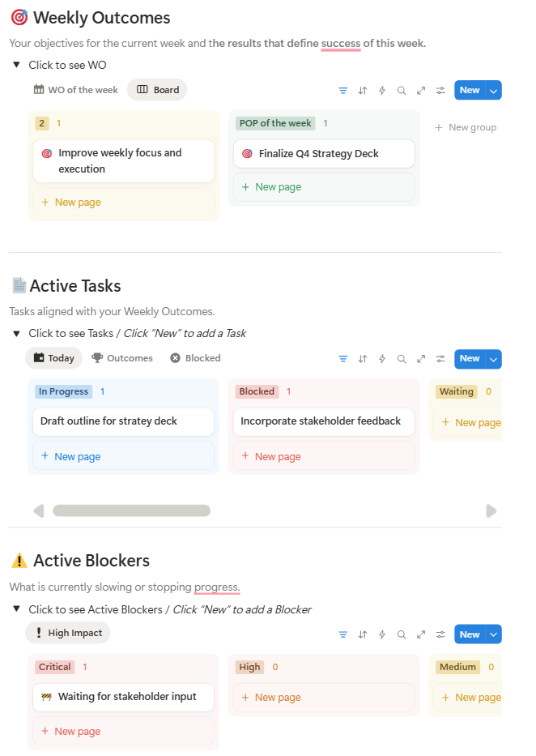Viewport: 536px width, 756px height.
Task: Open view settings sliders icon in Active Blockers
Action: click(x=440, y=634)
